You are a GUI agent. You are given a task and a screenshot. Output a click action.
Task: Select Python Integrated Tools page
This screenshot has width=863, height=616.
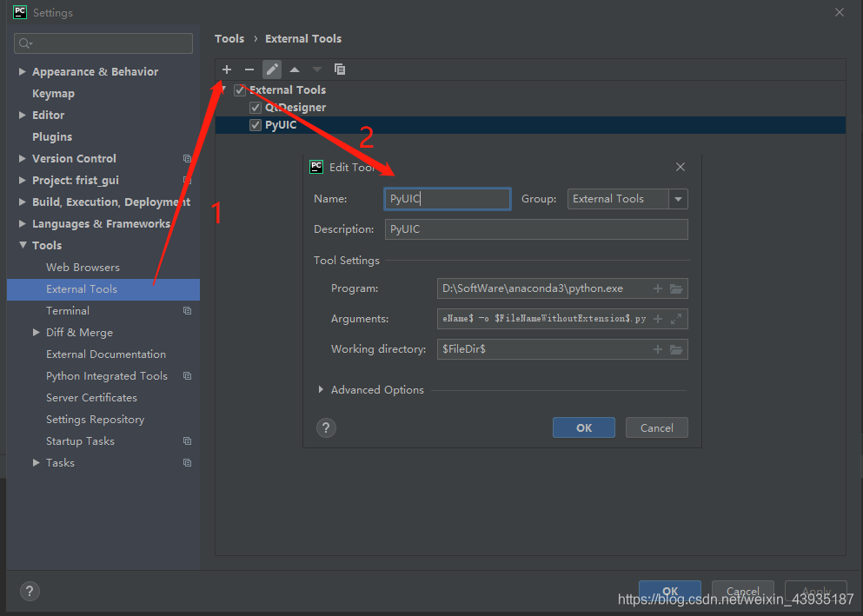click(107, 376)
